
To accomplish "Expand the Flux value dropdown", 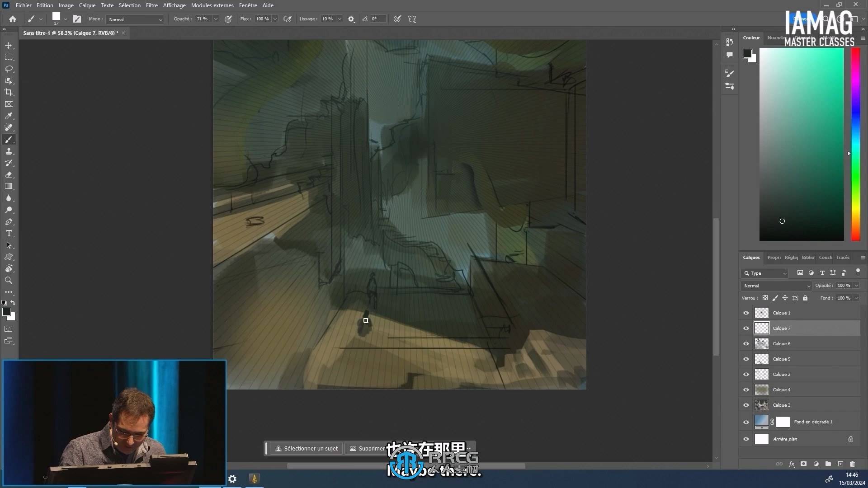I will pyautogui.click(x=275, y=19).
